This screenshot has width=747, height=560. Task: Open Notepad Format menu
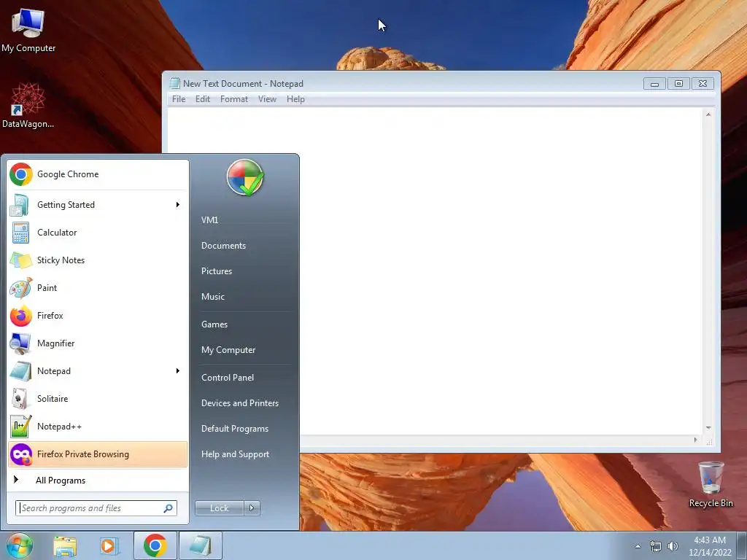tap(234, 99)
